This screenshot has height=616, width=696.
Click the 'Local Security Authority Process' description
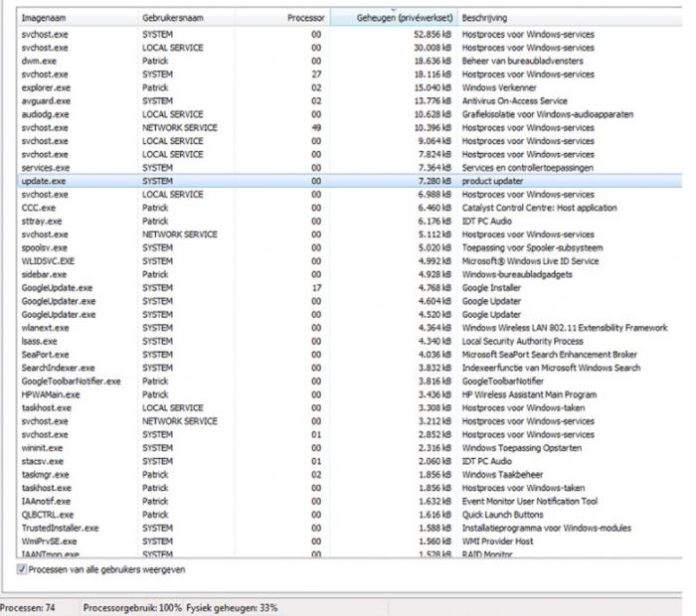pyautogui.click(x=522, y=341)
